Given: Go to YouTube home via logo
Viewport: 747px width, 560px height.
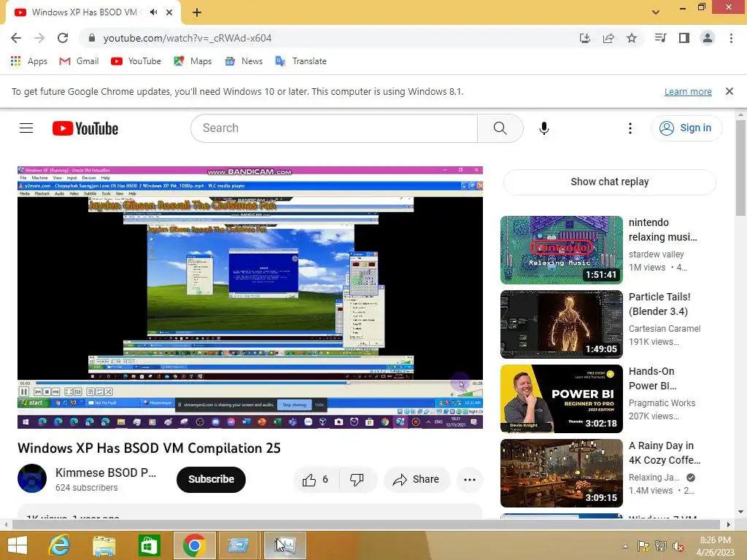Looking at the screenshot, I should [x=85, y=128].
